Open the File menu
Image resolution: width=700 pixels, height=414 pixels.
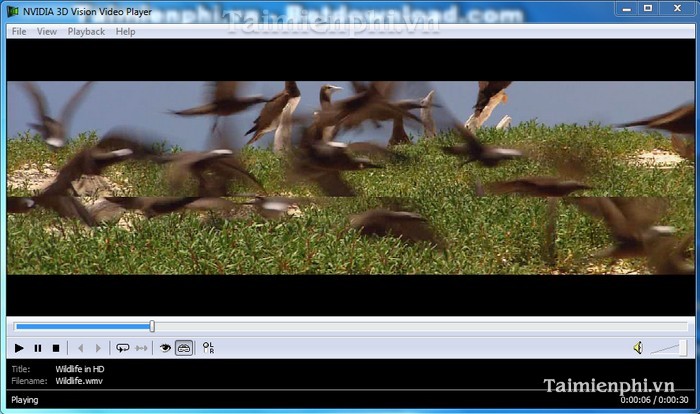point(19,31)
